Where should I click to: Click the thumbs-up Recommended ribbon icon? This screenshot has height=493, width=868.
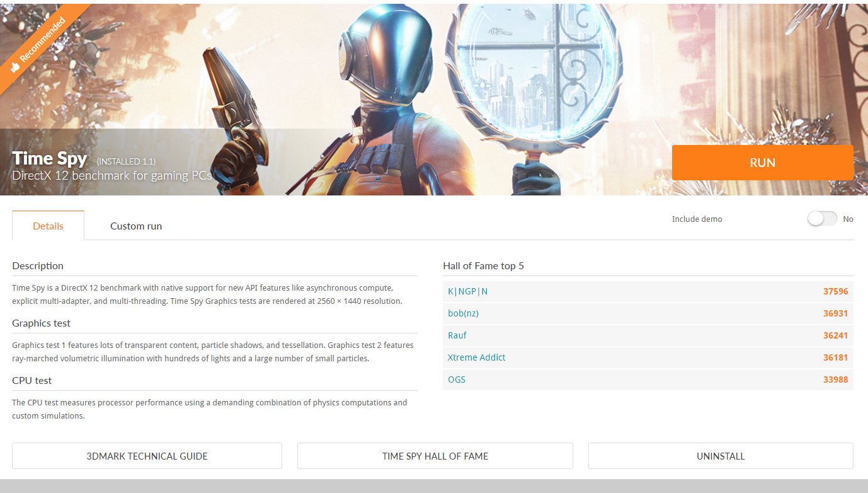point(15,67)
